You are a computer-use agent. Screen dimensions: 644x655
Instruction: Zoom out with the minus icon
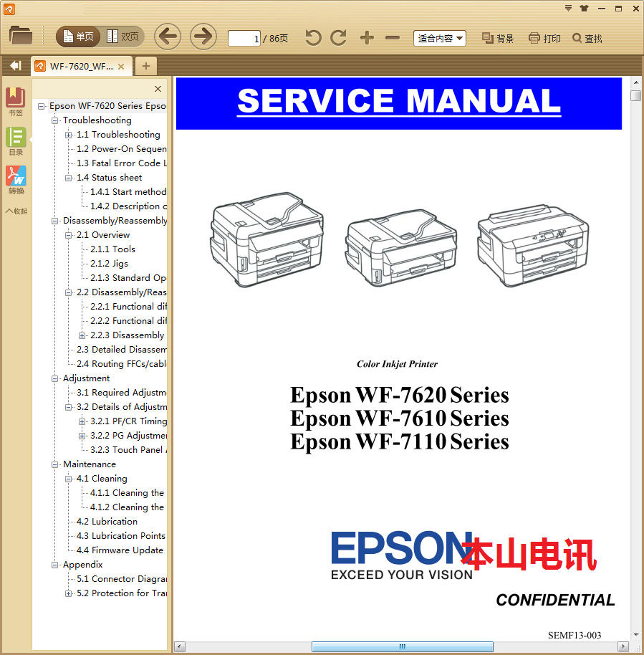click(x=392, y=38)
